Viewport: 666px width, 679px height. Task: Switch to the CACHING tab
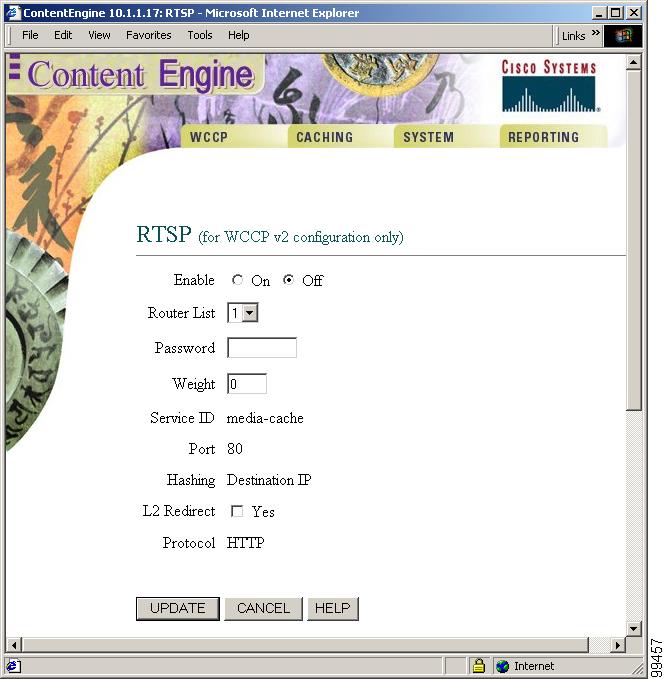(x=341, y=137)
